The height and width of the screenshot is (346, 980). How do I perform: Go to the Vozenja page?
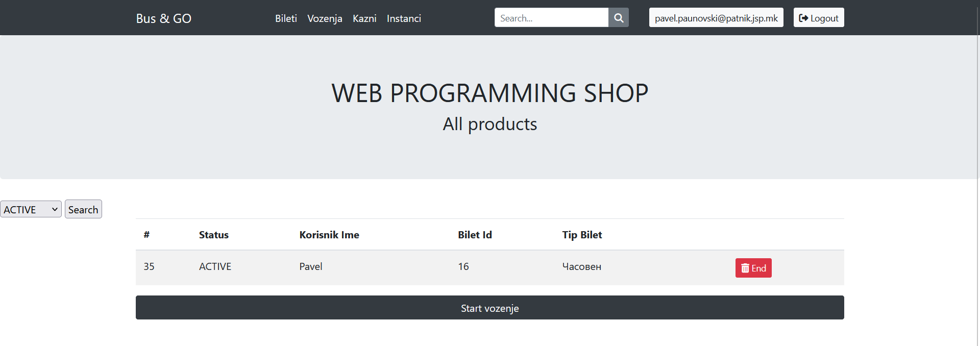point(325,18)
